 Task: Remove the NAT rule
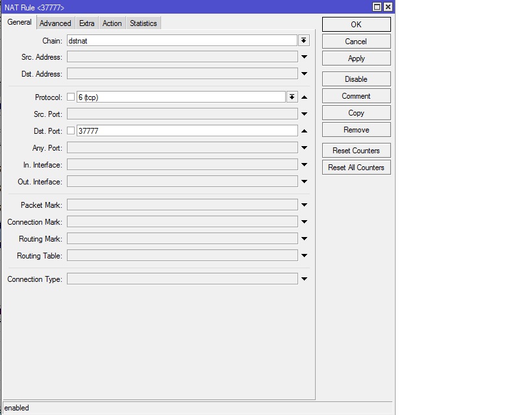356,130
